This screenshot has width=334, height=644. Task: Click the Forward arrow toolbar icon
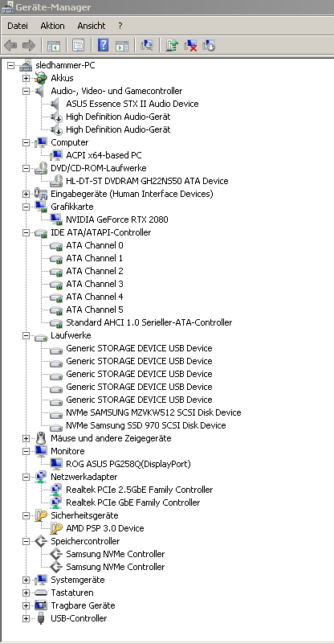click(x=29, y=45)
